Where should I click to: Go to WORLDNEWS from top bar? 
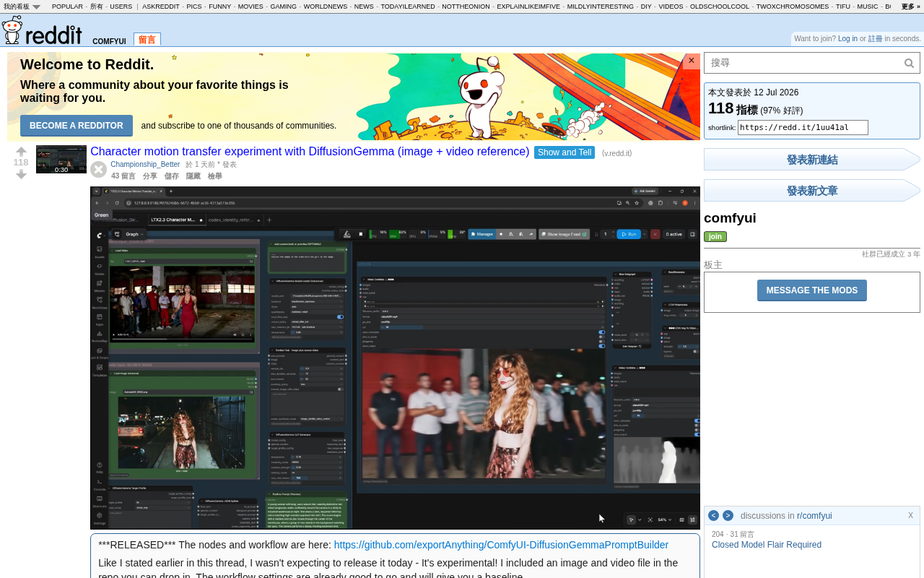(x=326, y=7)
